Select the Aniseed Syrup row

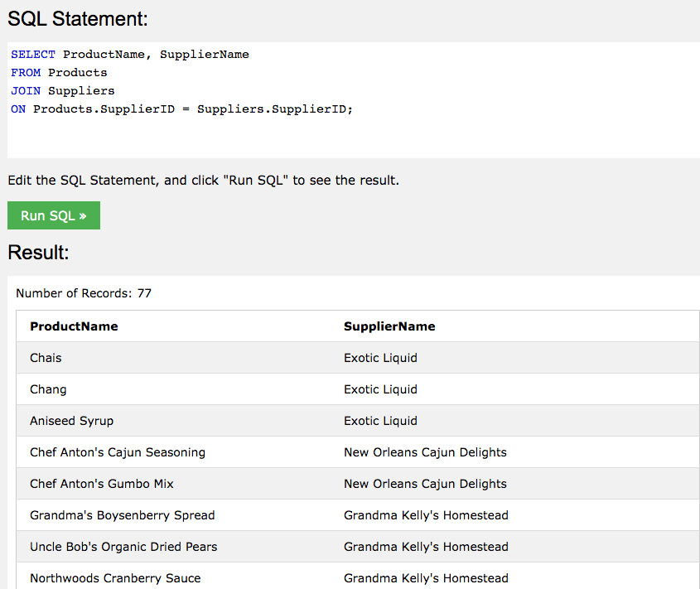358,421
